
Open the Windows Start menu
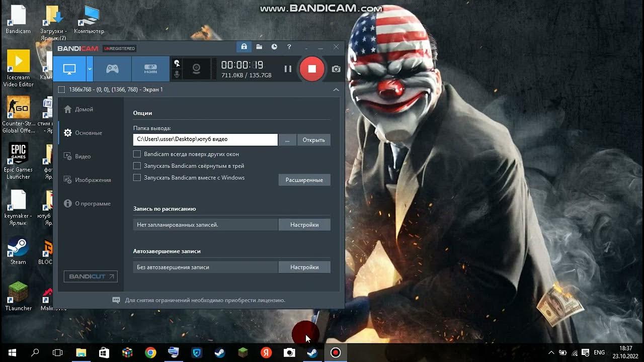12,352
